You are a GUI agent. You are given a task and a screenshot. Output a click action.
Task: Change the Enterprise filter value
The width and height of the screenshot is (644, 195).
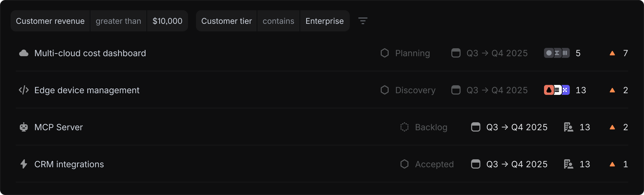324,21
